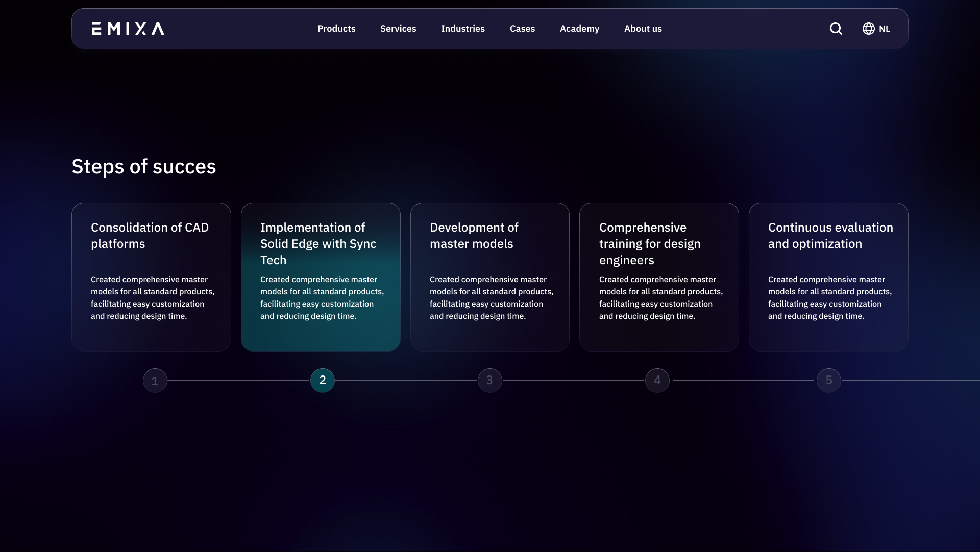980x552 pixels.
Task: Select step 1 circle on timeline
Action: tap(155, 381)
